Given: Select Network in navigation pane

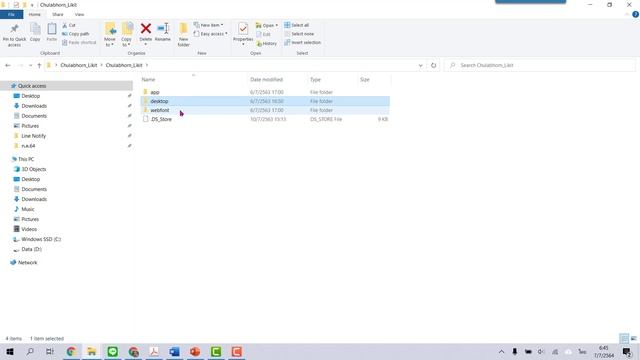Looking at the screenshot, I should tap(27, 262).
